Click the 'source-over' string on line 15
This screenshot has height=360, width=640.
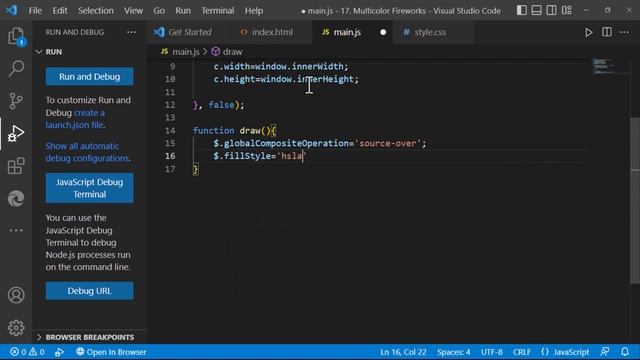[388, 143]
